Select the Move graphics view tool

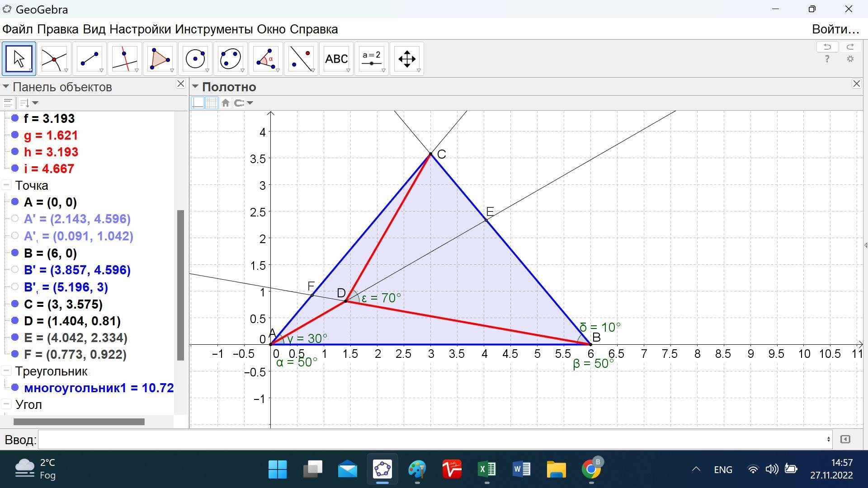(x=407, y=59)
